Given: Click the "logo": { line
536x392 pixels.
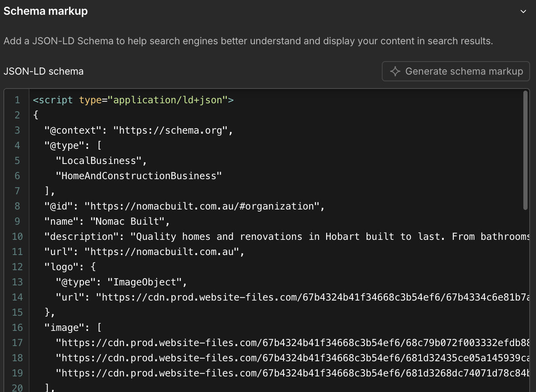Looking at the screenshot, I should tap(70, 267).
